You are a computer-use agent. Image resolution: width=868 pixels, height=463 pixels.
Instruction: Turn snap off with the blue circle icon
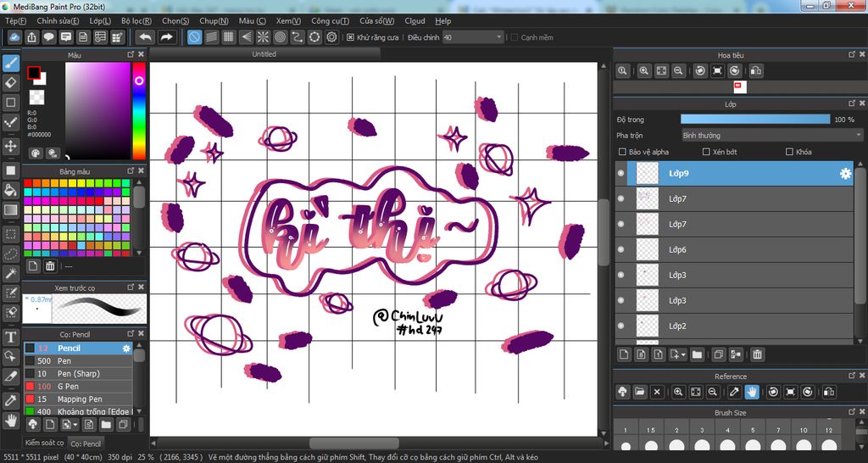pyautogui.click(x=194, y=37)
